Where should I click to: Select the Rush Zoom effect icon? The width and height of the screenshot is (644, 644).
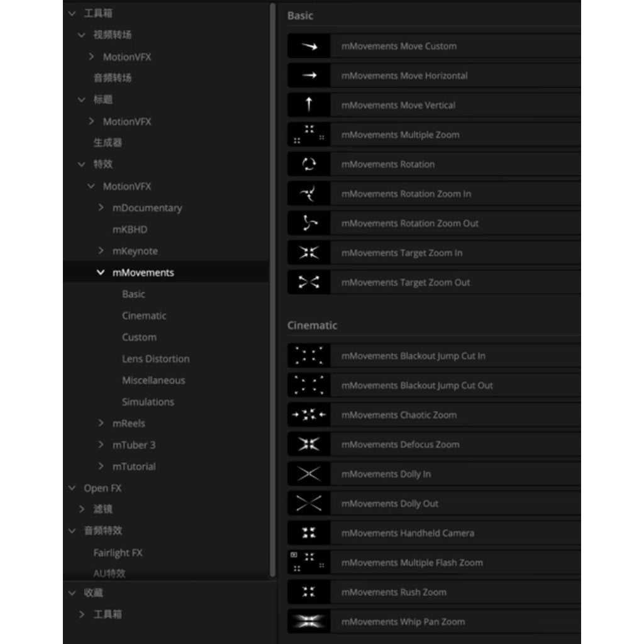coord(309,592)
